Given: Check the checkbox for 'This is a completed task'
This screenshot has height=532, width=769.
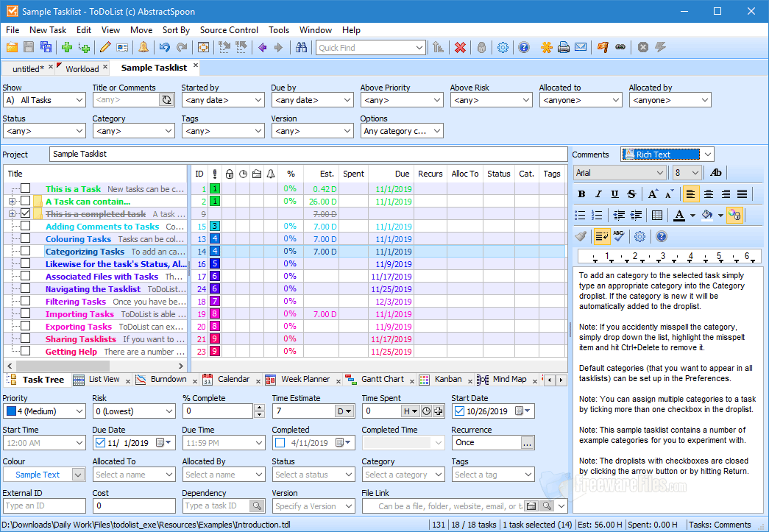Looking at the screenshot, I should [25, 213].
